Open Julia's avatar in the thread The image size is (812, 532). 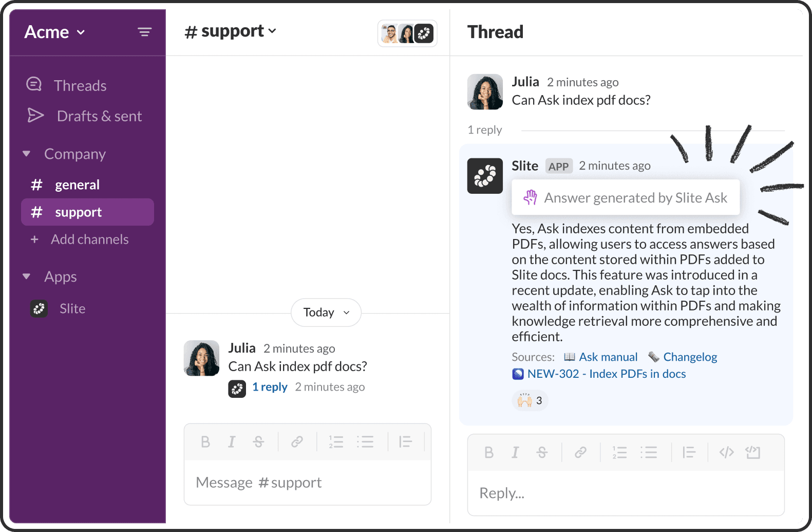coord(485,91)
